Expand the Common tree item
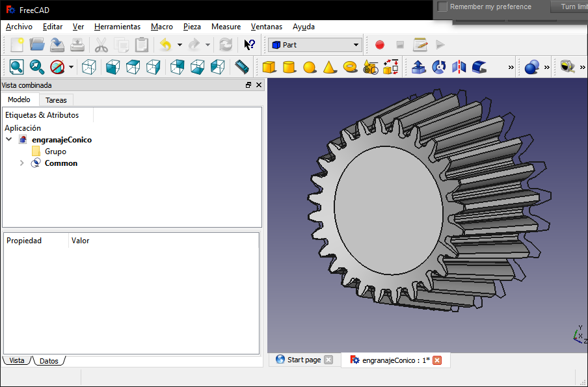The height and width of the screenshot is (387, 588). point(22,163)
